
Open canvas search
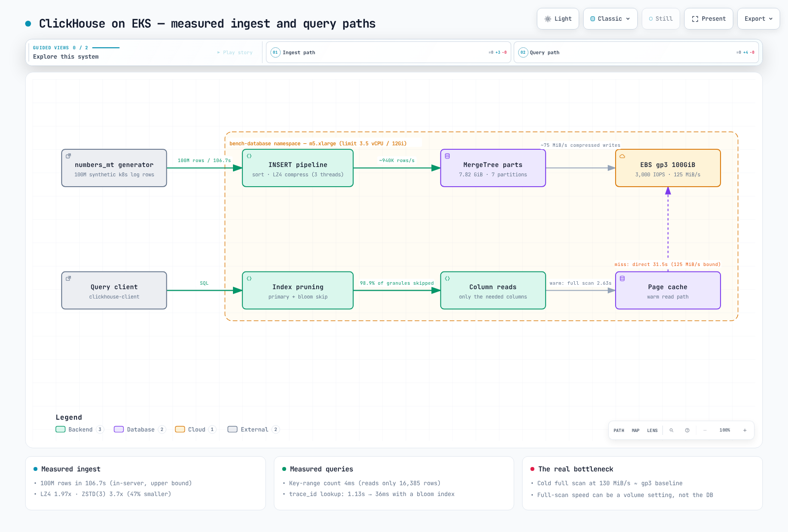(x=671, y=431)
